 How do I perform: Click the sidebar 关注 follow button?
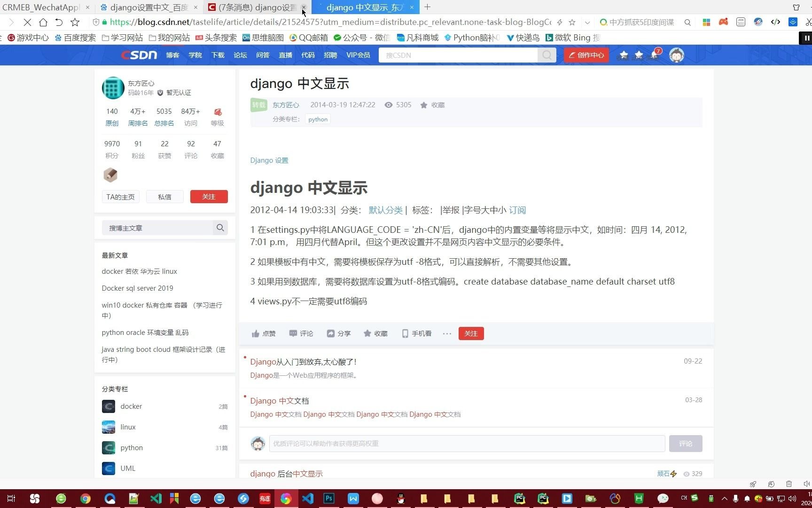pyautogui.click(x=209, y=197)
